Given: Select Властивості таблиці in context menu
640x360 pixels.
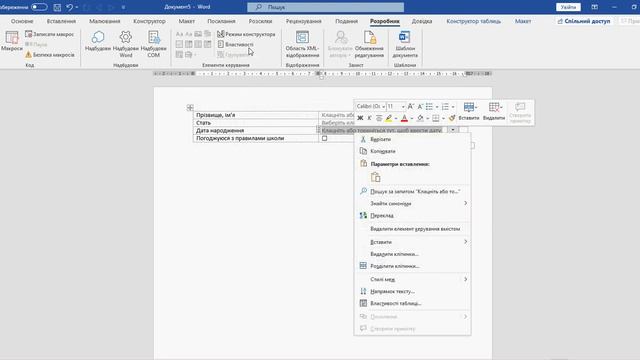Looking at the screenshot, I should coord(413,303).
